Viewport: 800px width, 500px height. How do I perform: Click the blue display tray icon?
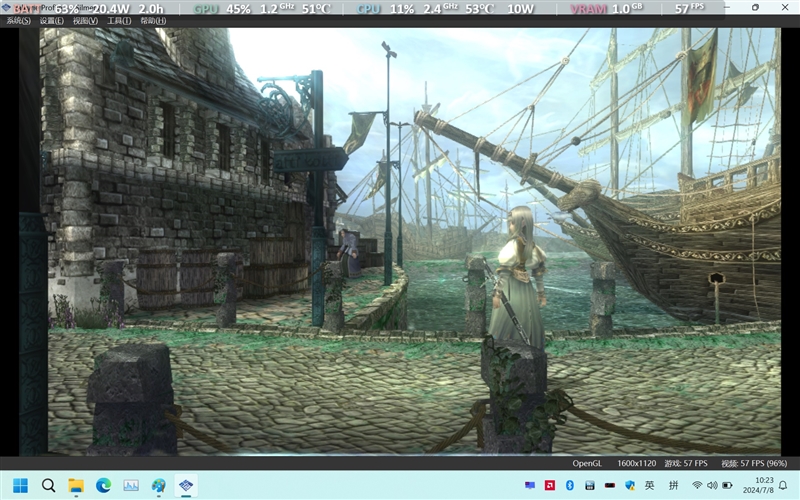(x=530, y=485)
